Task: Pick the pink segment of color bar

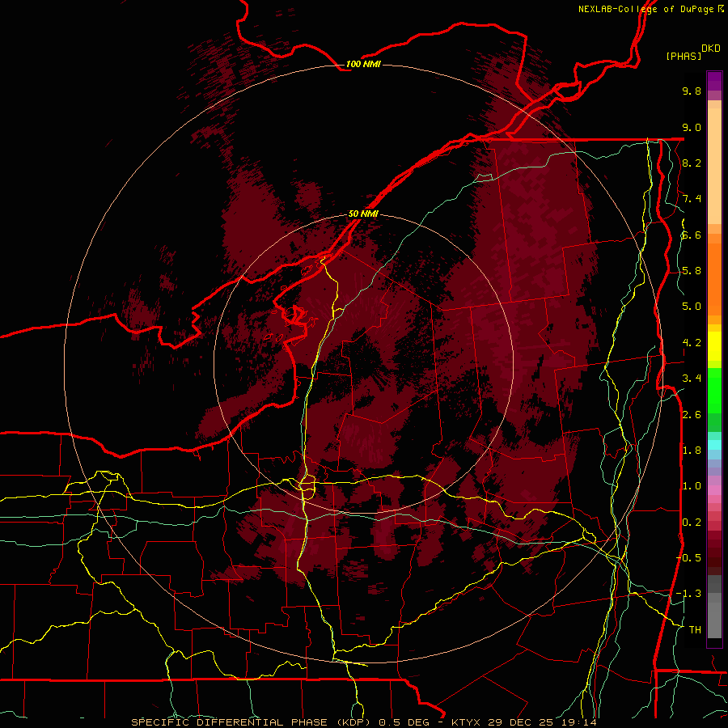Action: 714,490
